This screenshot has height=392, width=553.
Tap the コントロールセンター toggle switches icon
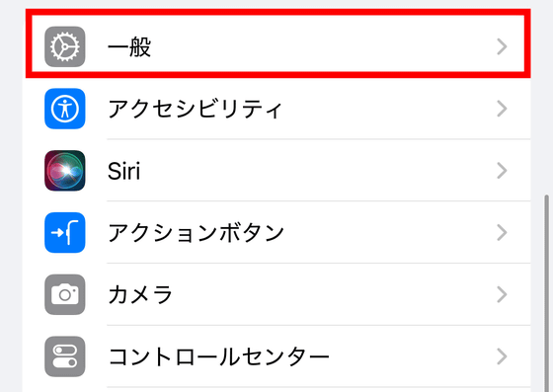click(x=65, y=356)
